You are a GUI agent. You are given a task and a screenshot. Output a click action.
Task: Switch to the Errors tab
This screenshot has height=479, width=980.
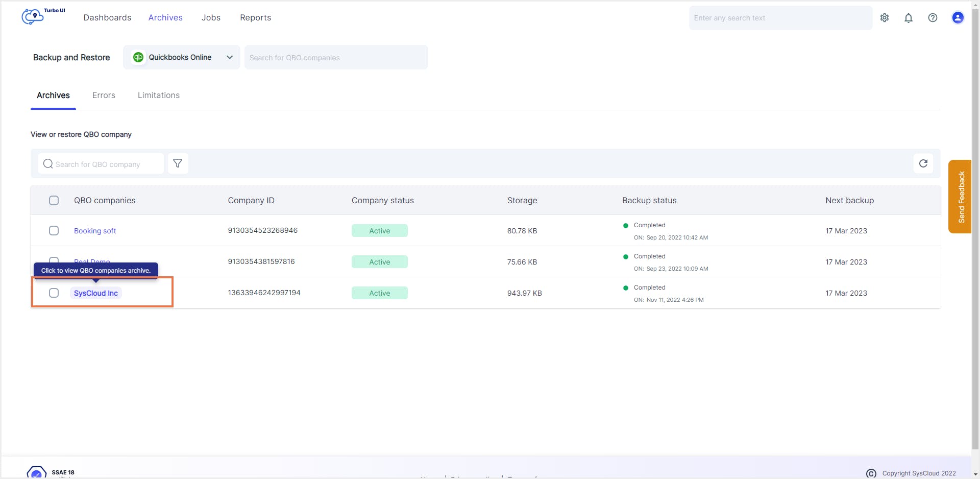coord(104,95)
